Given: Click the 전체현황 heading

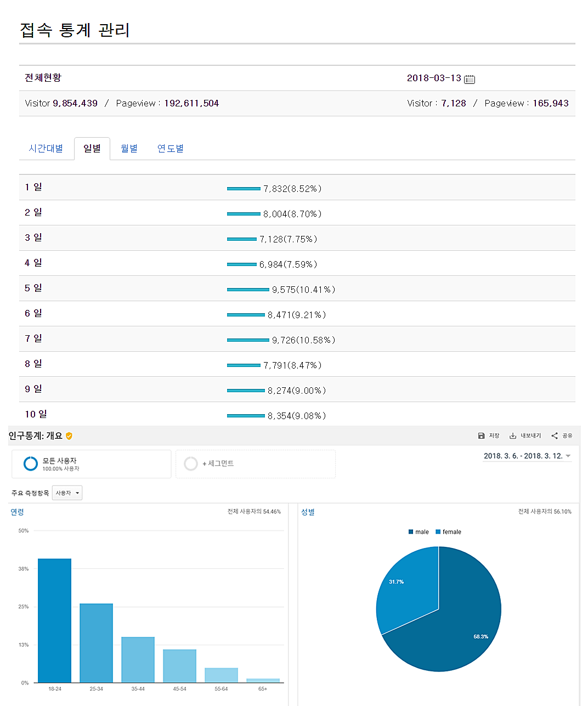Looking at the screenshot, I should [x=43, y=78].
